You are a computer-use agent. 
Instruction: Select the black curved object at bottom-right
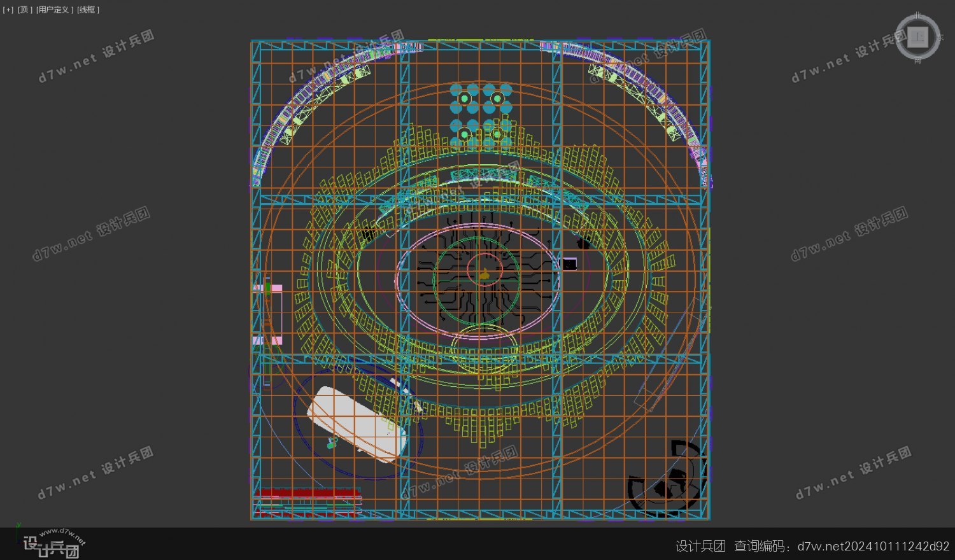coord(667,477)
